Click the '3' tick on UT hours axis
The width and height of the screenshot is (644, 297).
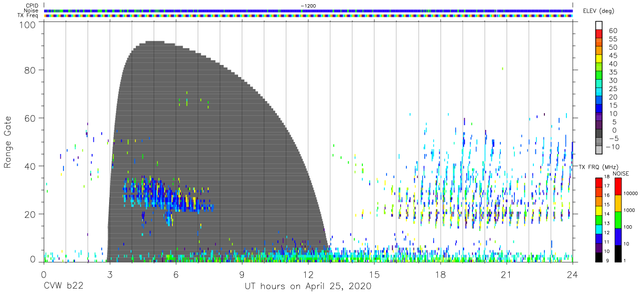pyautogui.click(x=110, y=274)
